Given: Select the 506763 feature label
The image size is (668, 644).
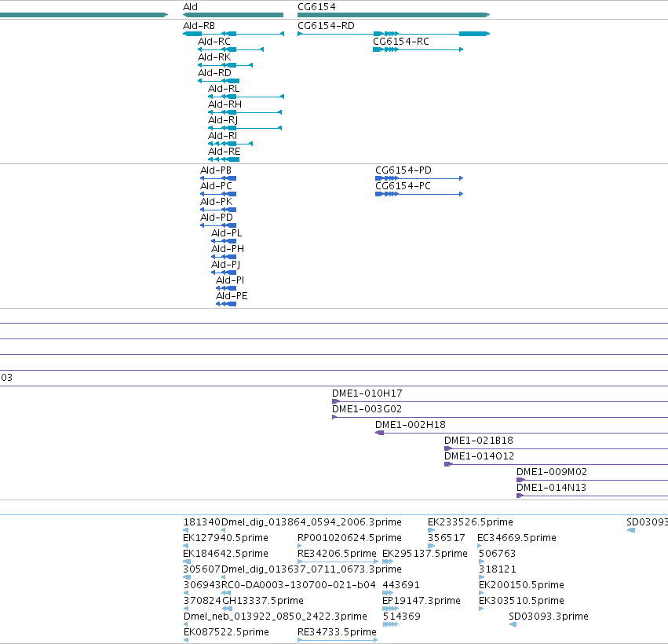Looking at the screenshot, I should 497,553.
